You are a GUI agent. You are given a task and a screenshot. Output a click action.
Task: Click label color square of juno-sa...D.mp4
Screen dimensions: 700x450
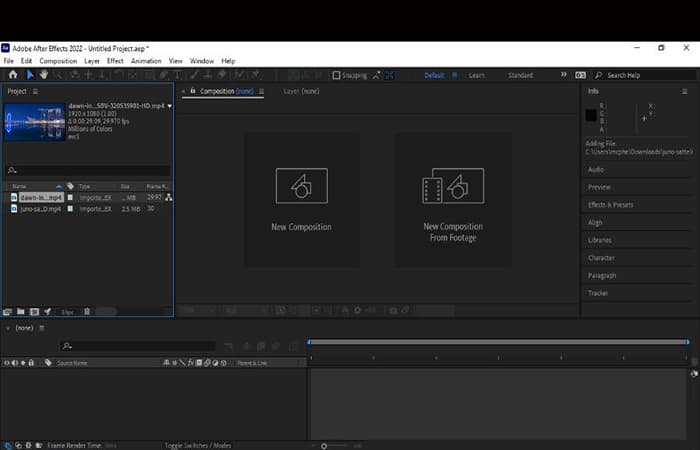click(70, 208)
